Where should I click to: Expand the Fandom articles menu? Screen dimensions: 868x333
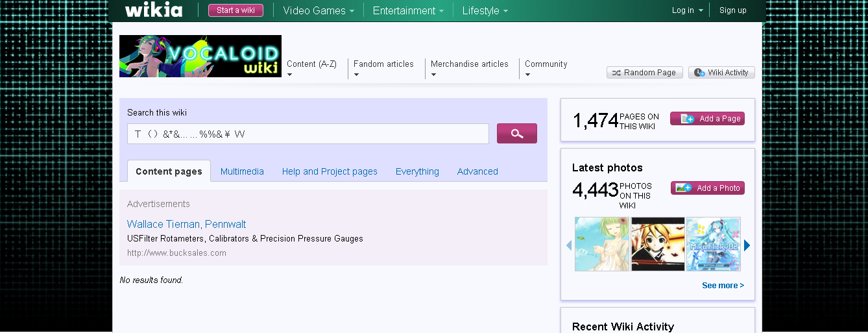pos(383,68)
